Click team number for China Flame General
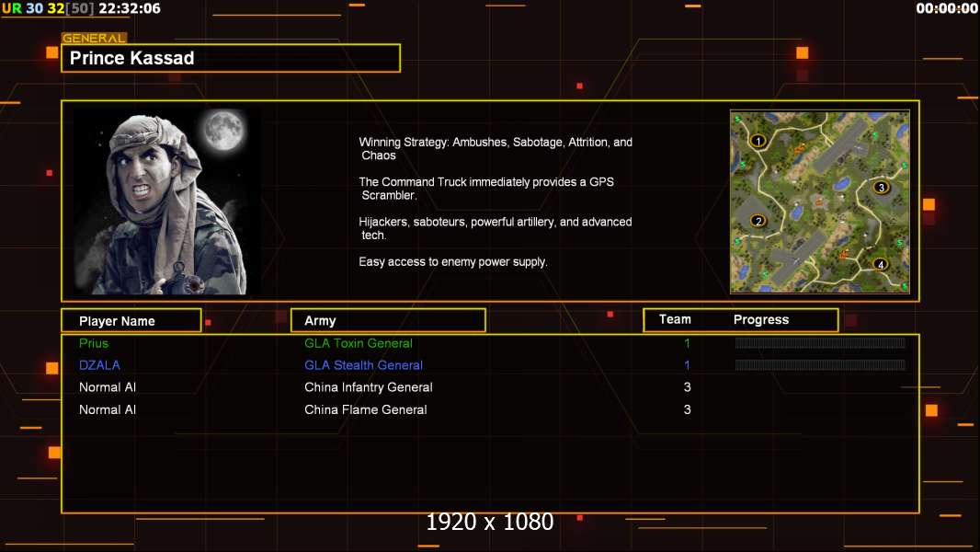The image size is (980, 552). tap(687, 409)
